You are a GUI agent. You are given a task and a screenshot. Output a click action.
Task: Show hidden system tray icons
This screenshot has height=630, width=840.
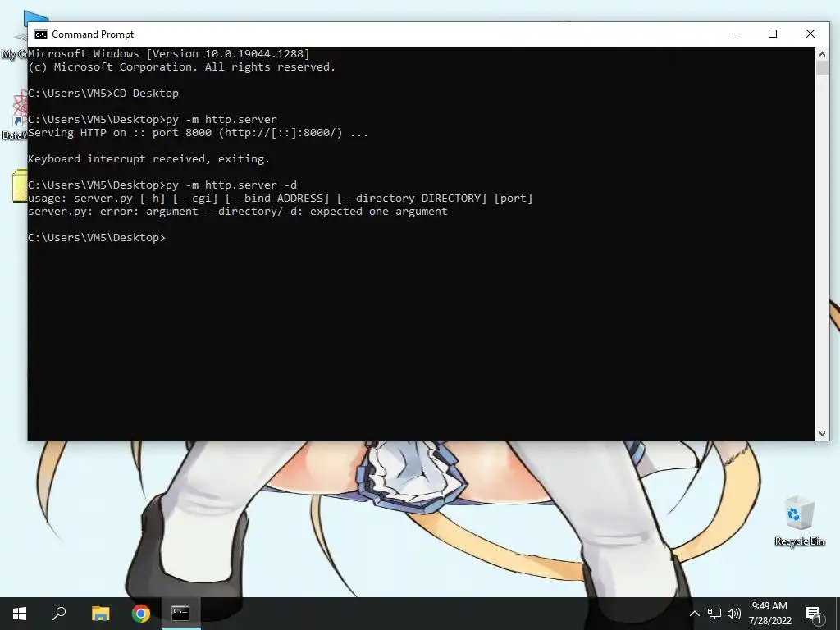[694, 614]
